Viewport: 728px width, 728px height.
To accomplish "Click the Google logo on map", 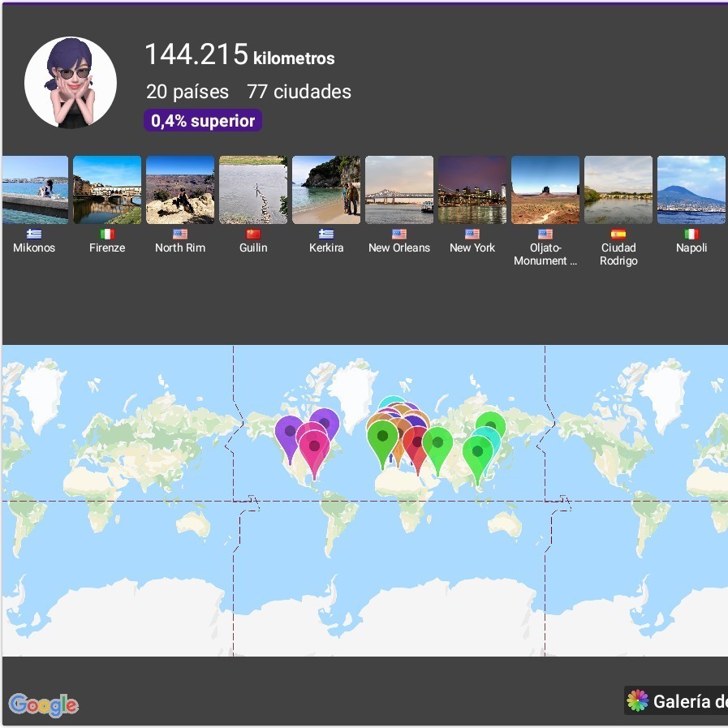I will [44, 704].
